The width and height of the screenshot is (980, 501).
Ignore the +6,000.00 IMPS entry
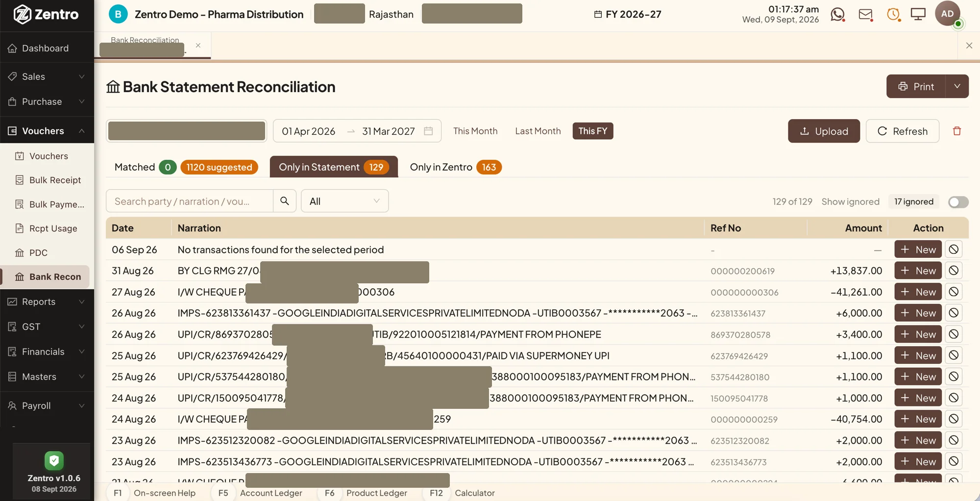953,313
